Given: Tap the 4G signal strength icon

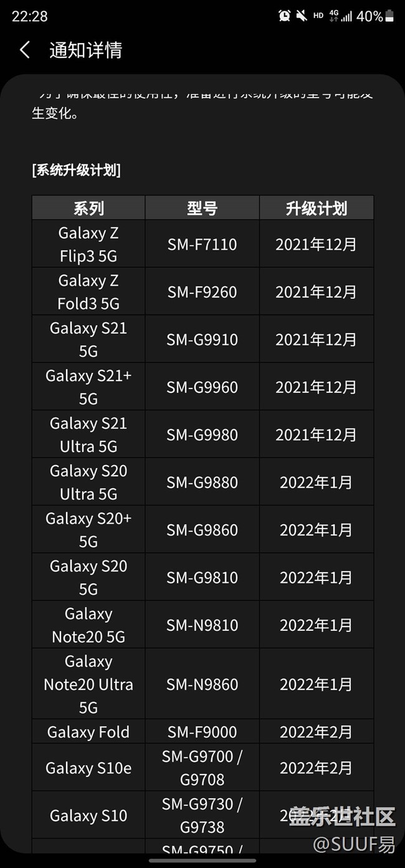Looking at the screenshot, I should pyautogui.click(x=340, y=16).
